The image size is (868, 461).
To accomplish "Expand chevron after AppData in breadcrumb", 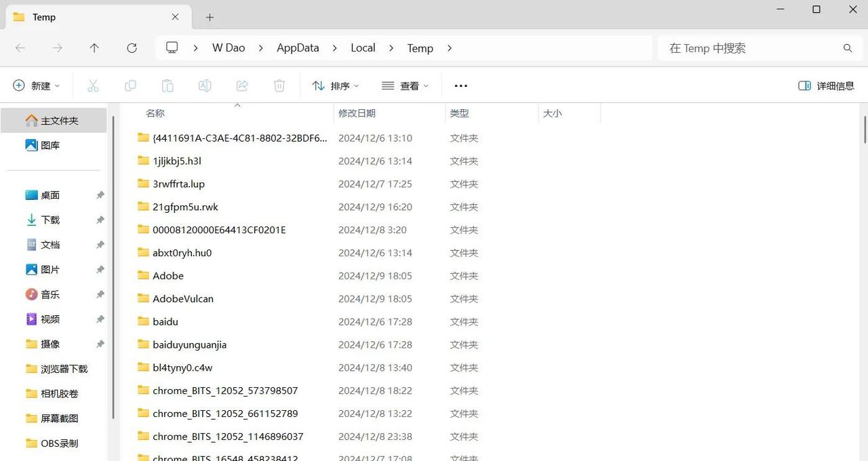I will point(334,48).
